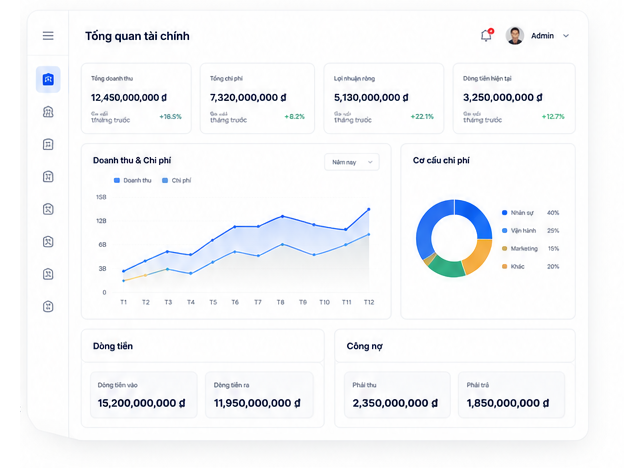Open the Dòng tiền hiện tại card

pos(514,98)
